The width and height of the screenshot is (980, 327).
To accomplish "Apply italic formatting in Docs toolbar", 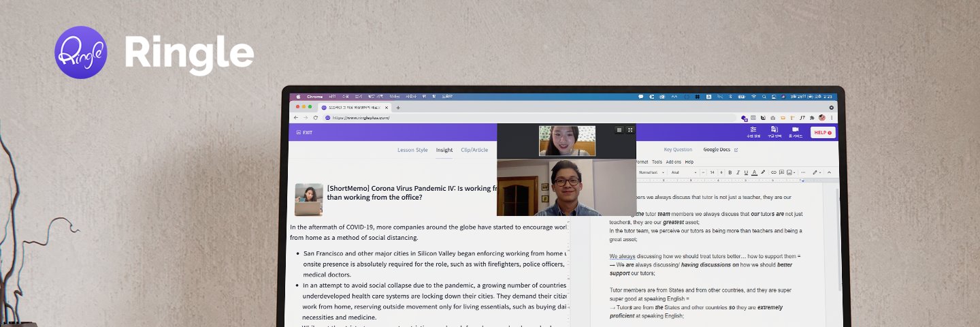I will 738,172.
